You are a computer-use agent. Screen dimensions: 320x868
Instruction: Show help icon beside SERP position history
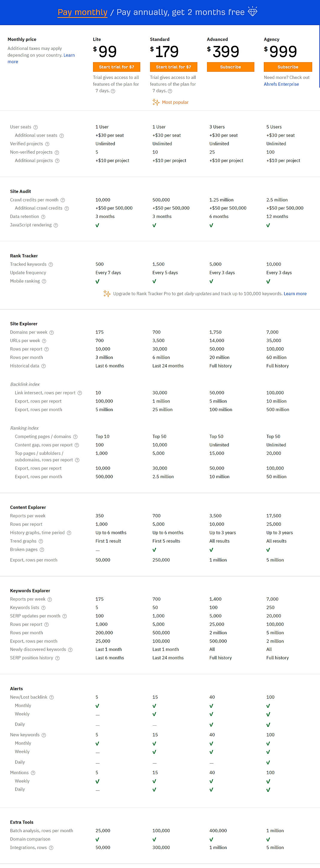(x=57, y=658)
